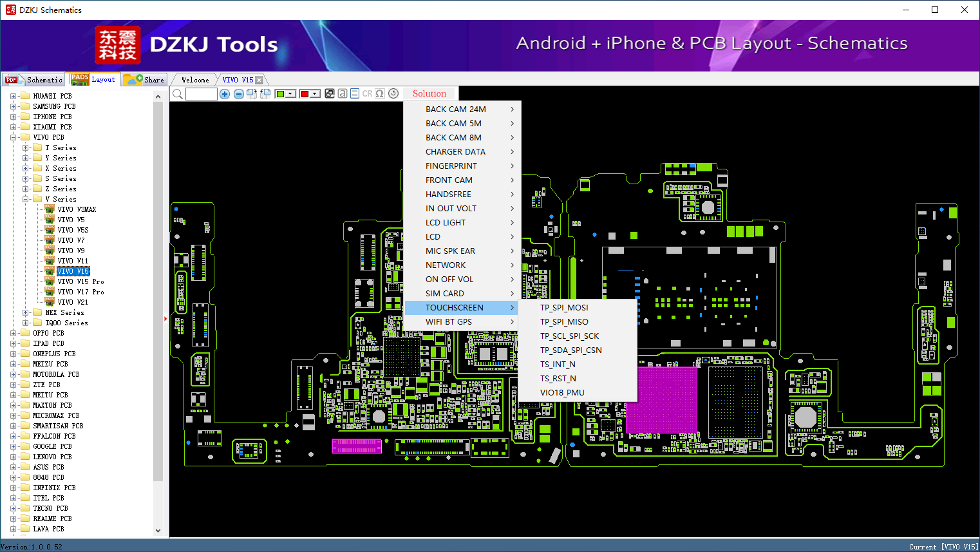Collapse the VIVO PCB tree node
This screenshot has height=552, width=980.
[x=13, y=137]
